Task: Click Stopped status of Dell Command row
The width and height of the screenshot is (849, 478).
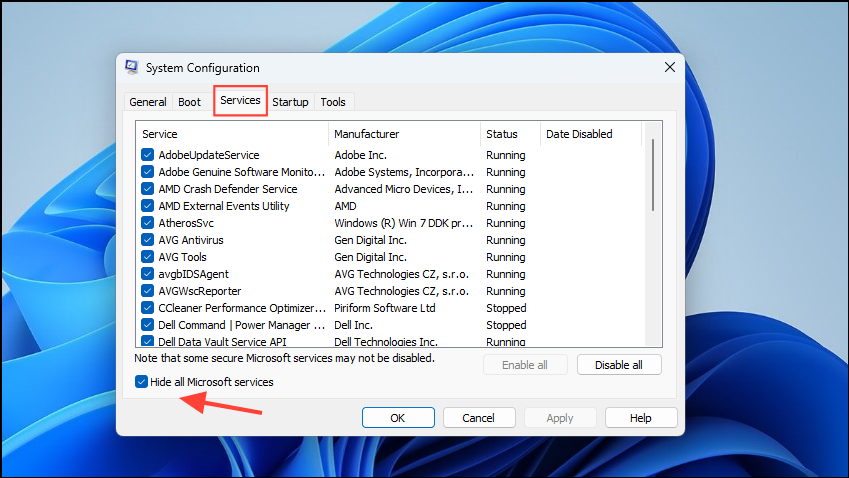Action: pos(506,325)
